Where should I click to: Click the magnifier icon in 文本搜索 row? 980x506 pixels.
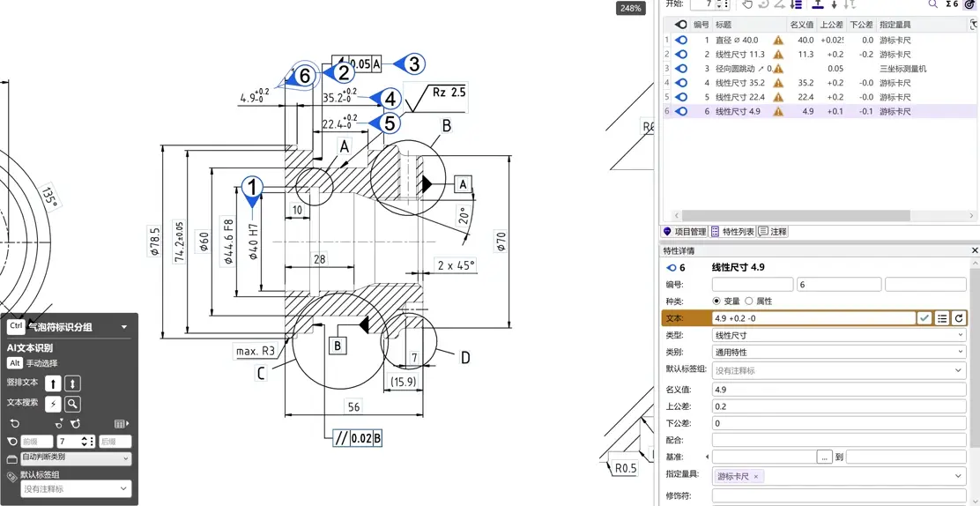coord(72,404)
